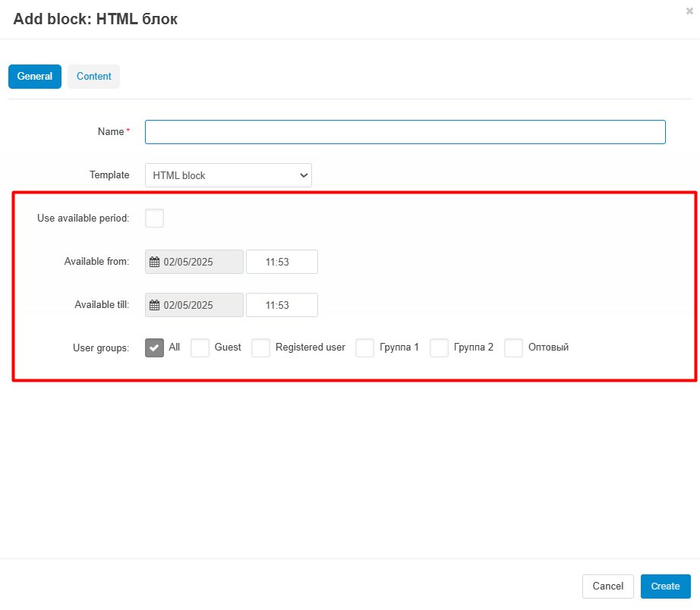Click the User groups label

tap(101, 348)
